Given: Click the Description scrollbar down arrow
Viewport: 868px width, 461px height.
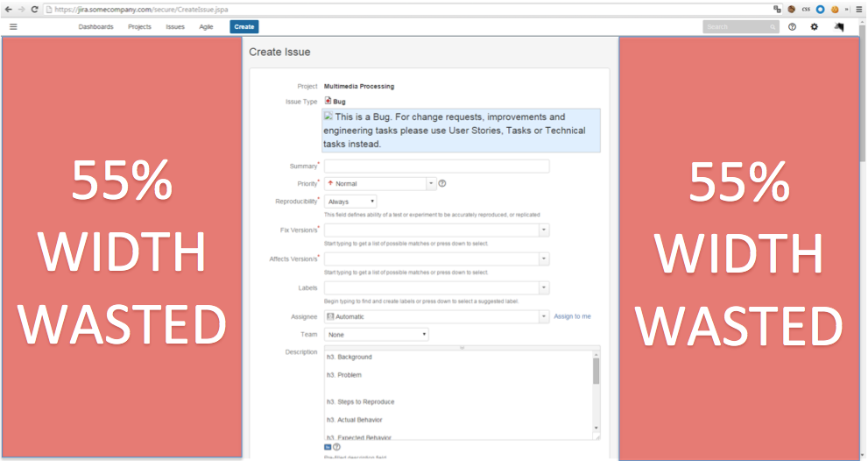Looking at the screenshot, I should click(596, 428).
